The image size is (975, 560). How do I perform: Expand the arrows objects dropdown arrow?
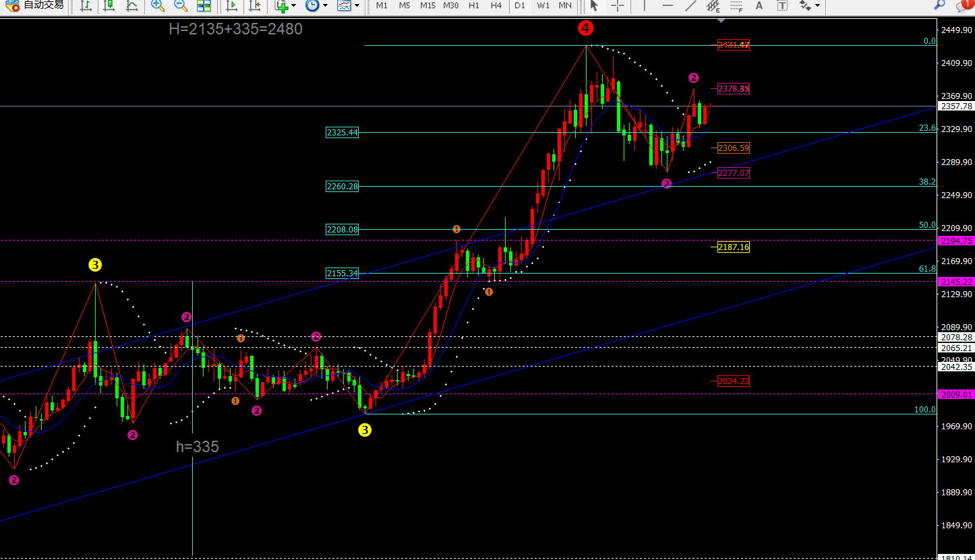click(818, 6)
